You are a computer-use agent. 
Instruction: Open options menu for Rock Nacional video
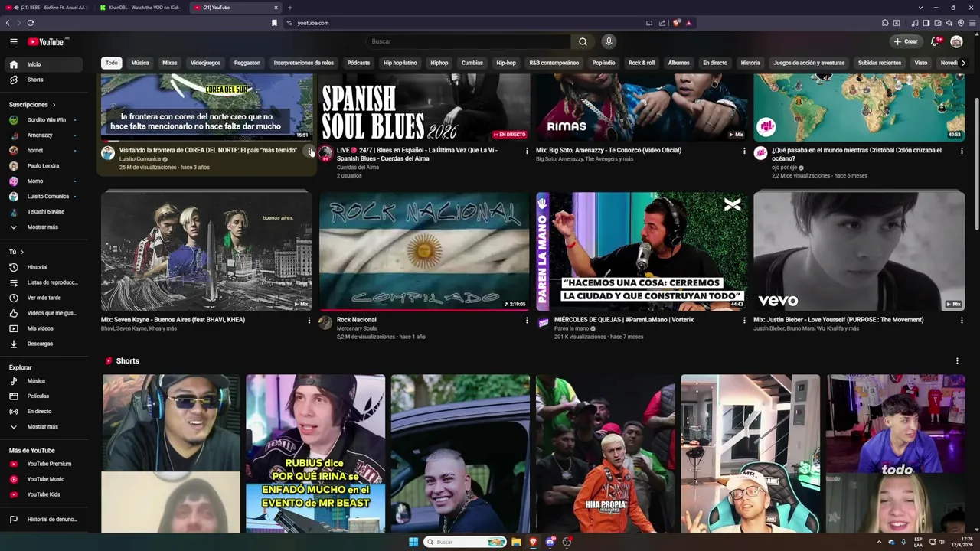[527, 321]
